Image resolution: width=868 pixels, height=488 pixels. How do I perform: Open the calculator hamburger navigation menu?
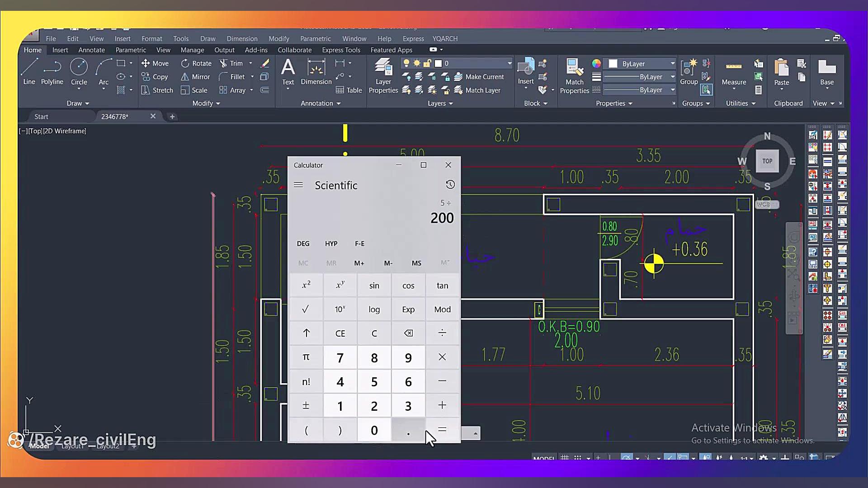tap(298, 185)
